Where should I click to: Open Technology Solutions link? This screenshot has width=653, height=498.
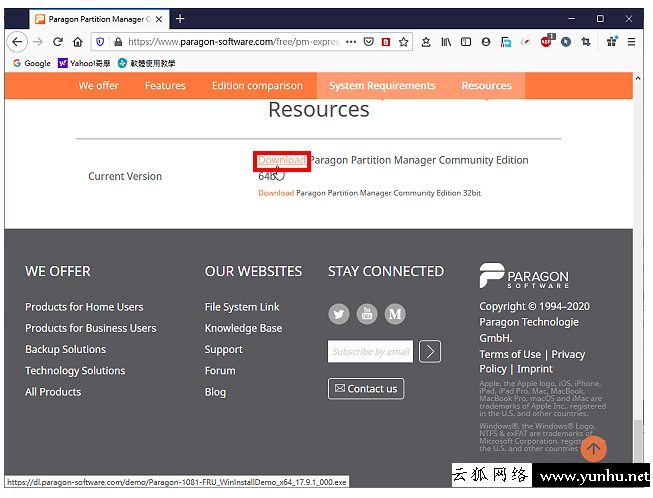75,371
